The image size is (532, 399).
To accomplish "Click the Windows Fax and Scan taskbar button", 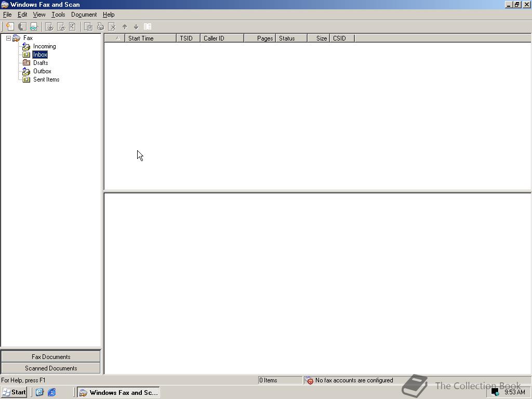I will [118, 393].
